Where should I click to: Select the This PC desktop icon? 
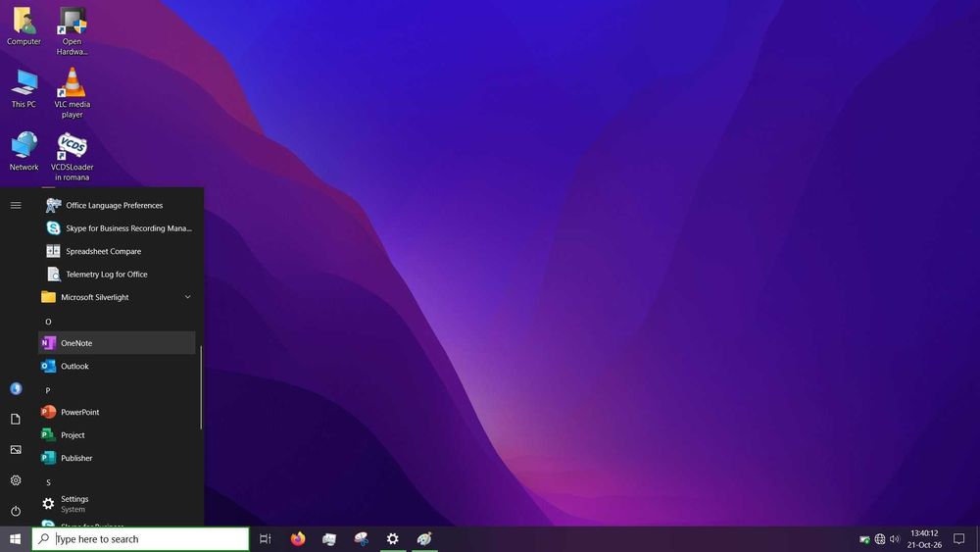(x=24, y=89)
